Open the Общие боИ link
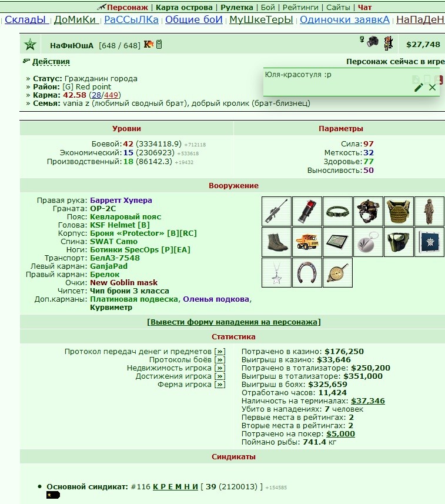Image resolution: width=445 pixels, height=504 pixels. (x=194, y=19)
